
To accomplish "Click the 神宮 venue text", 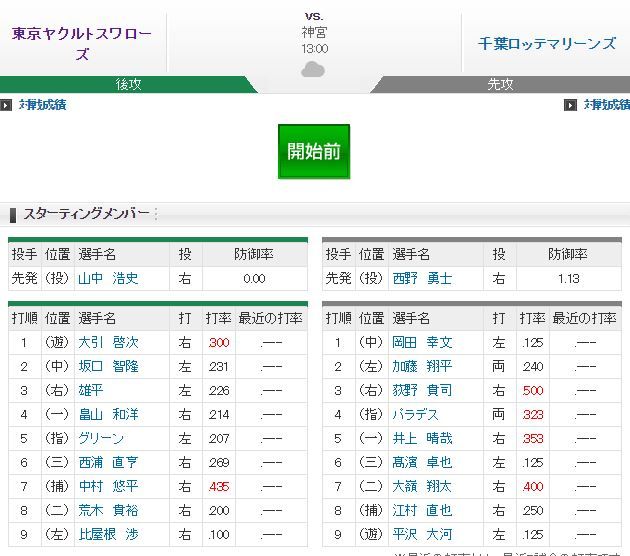I will coord(314,32).
